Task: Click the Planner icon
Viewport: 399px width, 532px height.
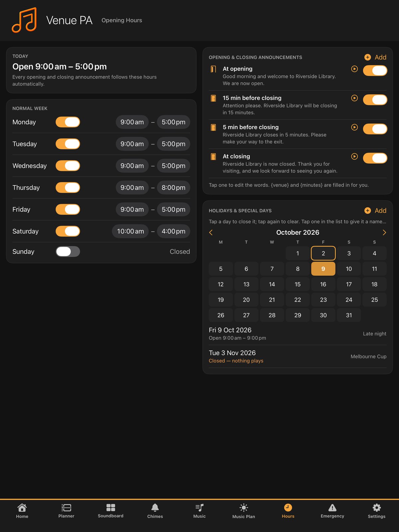Action: (x=66, y=507)
